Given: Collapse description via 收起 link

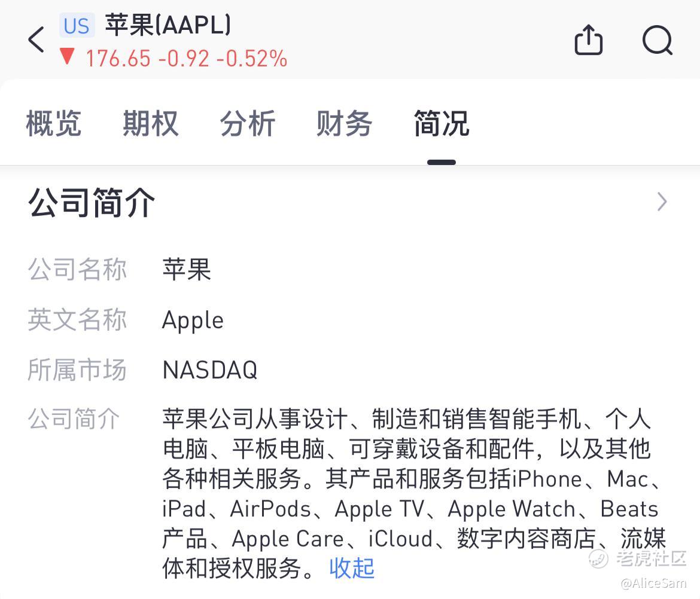Looking at the screenshot, I should point(352,569).
